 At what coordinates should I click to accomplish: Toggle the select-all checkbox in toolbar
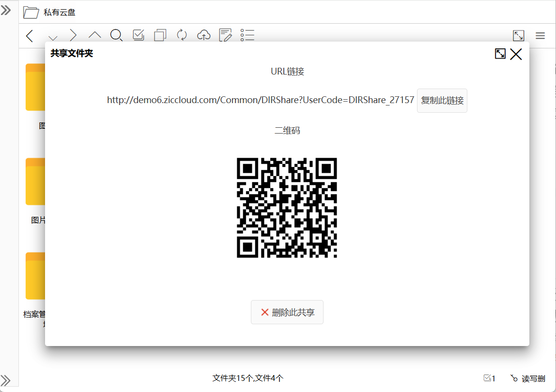pos(139,35)
